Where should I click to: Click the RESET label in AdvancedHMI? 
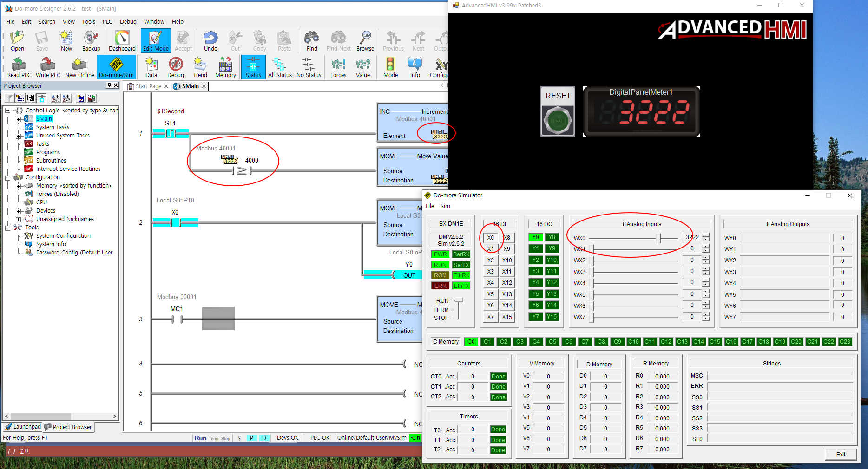(x=558, y=96)
